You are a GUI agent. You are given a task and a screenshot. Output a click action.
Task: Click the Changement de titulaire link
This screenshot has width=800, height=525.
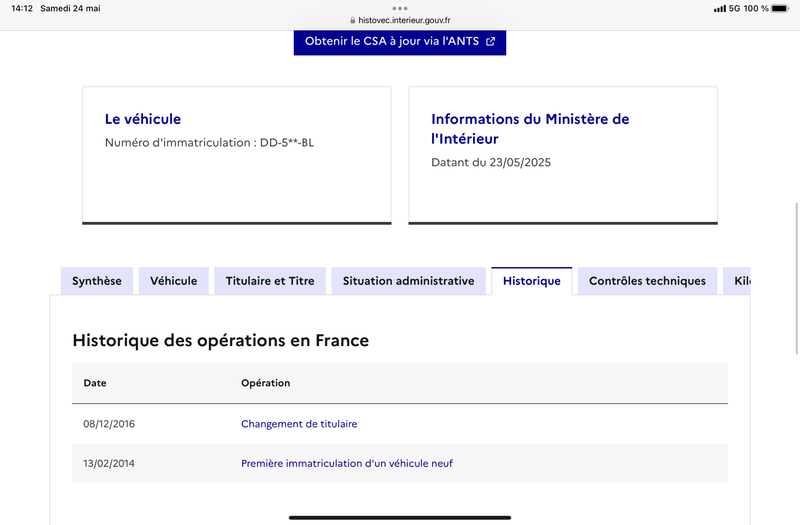tap(299, 424)
